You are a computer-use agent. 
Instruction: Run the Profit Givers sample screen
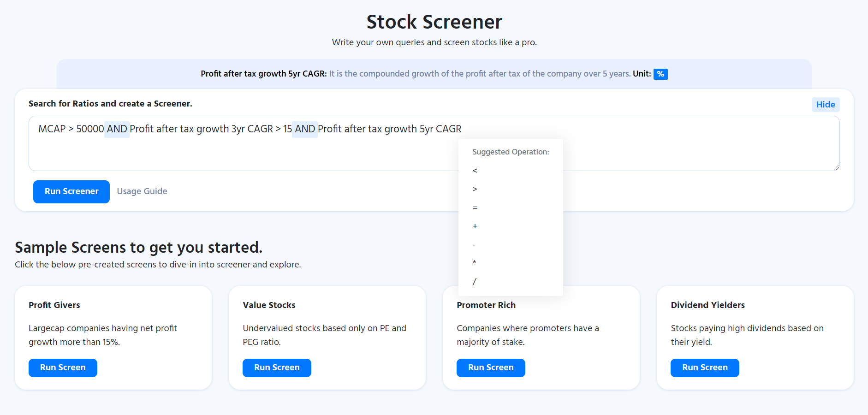[x=63, y=368]
